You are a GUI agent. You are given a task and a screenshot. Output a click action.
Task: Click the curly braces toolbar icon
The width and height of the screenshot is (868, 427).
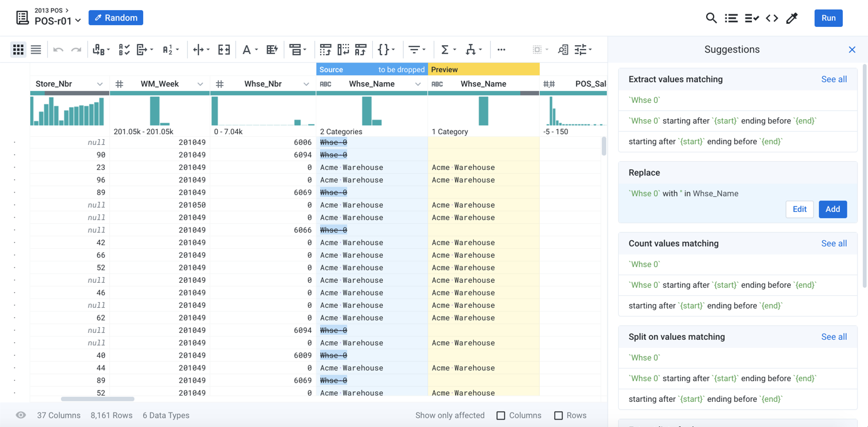click(383, 50)
